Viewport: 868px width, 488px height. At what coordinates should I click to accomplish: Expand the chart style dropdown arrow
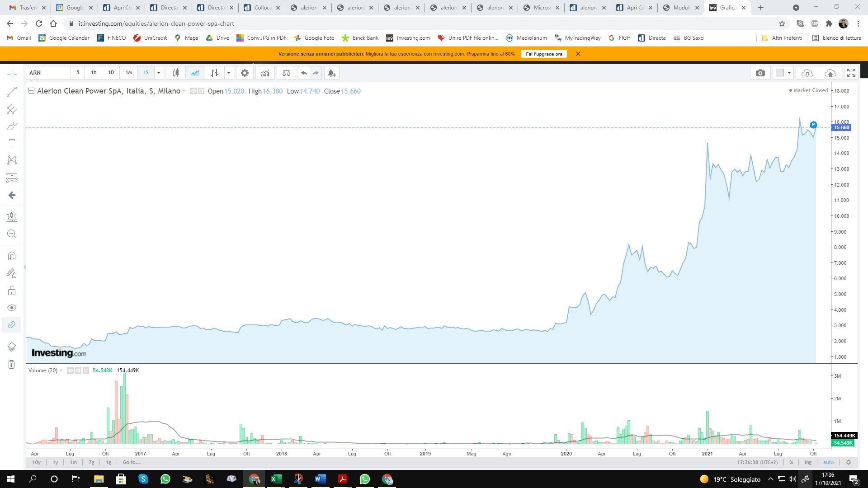pyautogui.click(x=229, y=73)
